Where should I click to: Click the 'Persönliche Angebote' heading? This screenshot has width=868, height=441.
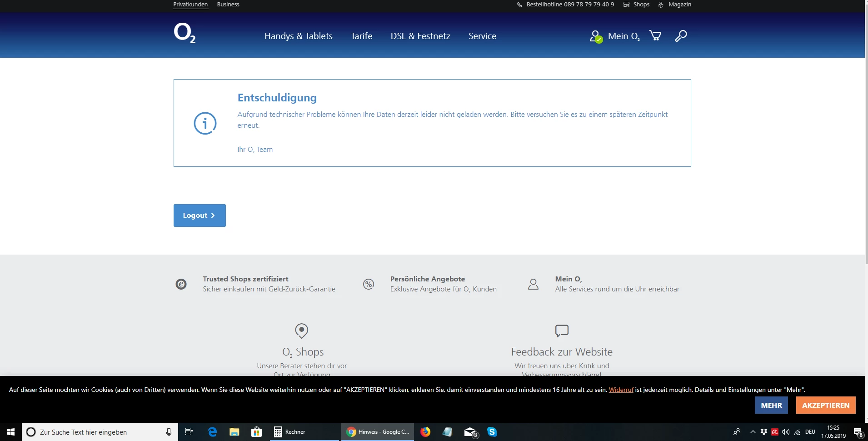pyautogui.click(x=428, y=279)
